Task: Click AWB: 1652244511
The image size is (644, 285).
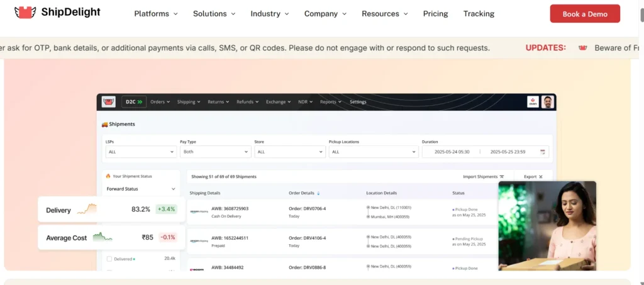Action: coord(230,238)
